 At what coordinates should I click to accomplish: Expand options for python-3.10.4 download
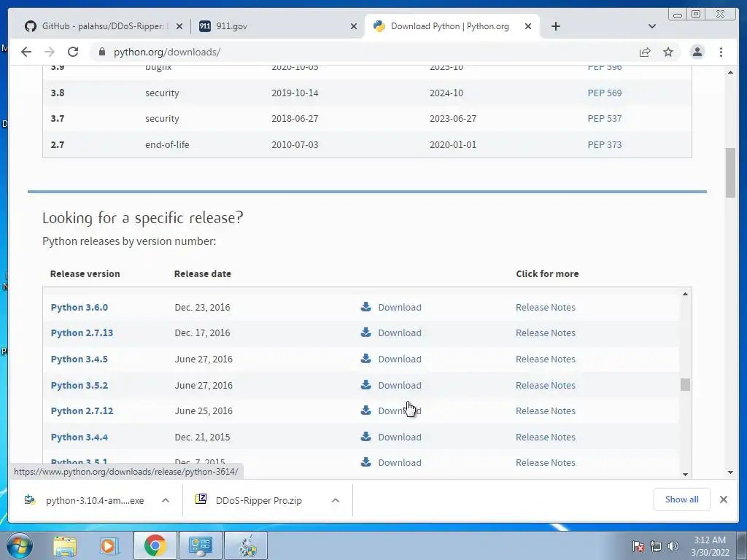click(166, 500)
